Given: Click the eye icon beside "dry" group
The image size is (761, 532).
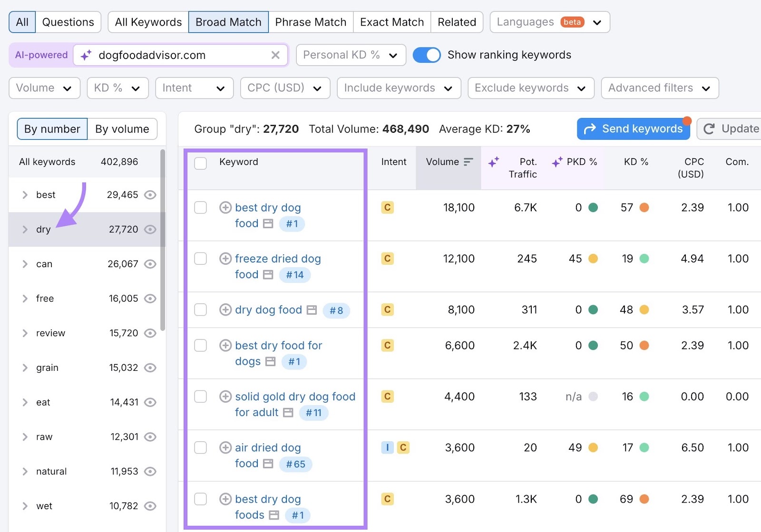Looking at the screenshot, I should tap(150, 229).
